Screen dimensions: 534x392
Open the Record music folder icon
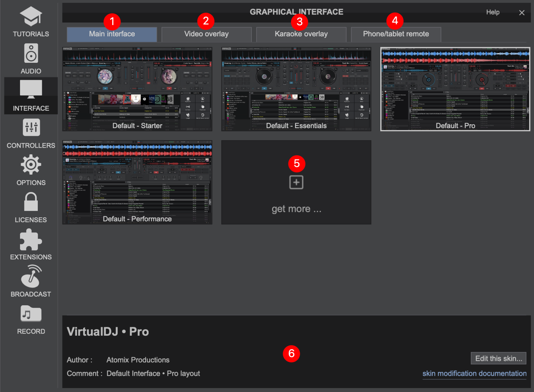click(x=31, y=314)
